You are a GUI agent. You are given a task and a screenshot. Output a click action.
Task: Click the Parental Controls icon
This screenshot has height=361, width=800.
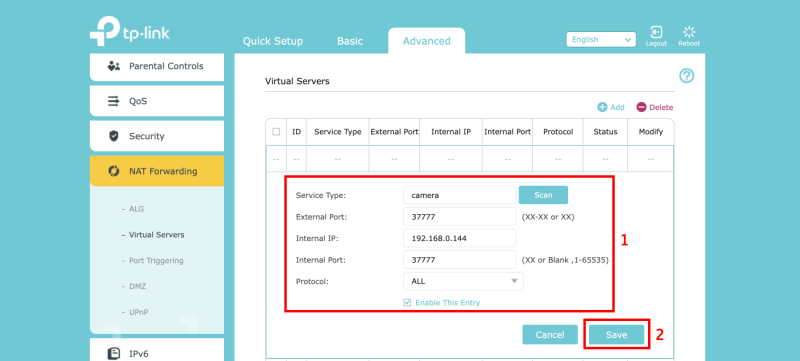pos(114,66)
